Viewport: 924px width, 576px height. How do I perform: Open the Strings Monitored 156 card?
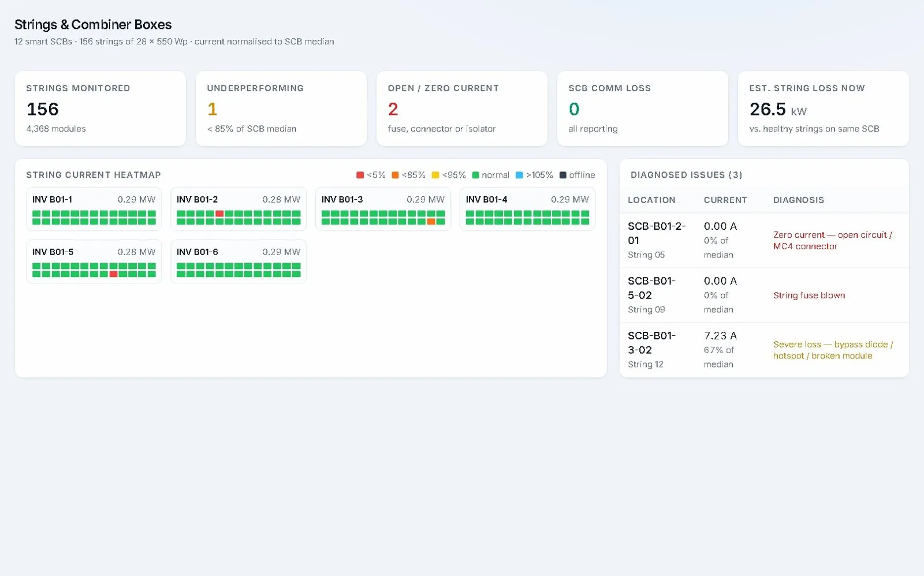click(x=100, y=109)
